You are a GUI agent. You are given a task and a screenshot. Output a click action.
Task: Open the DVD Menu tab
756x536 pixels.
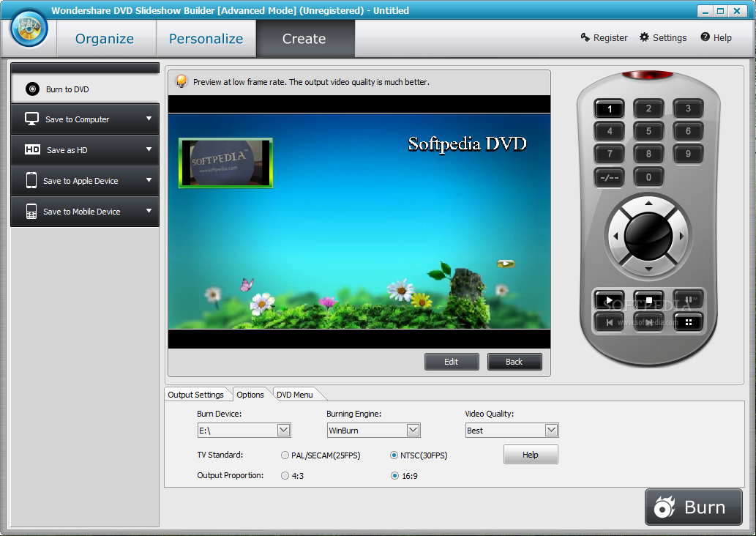point(295,395)
